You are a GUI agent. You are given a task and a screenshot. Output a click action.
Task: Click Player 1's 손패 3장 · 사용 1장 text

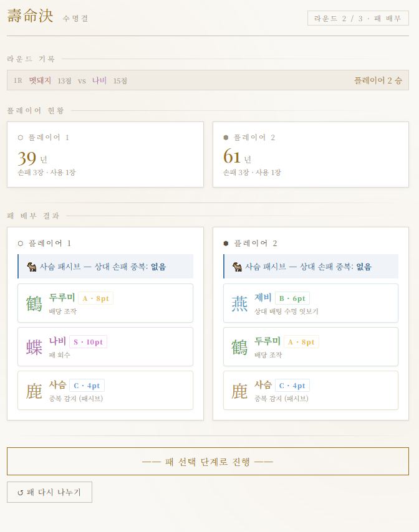[47, 173]
